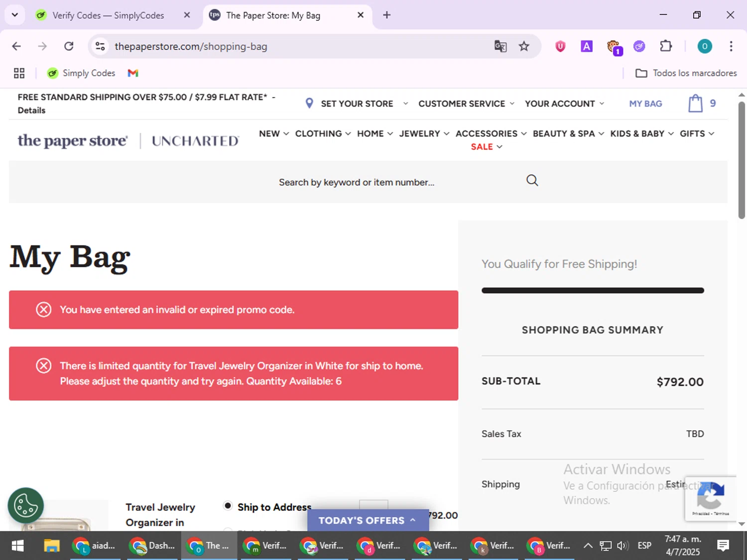
Task: Expand the YOUR ACCOUNT dropdown
Action: (x=564, y=104)
